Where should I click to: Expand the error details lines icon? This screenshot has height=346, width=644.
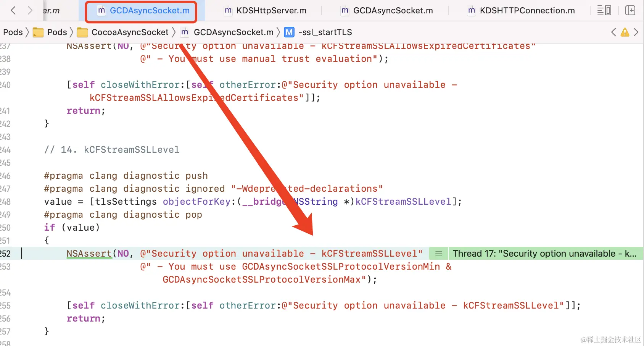pos(439,254)
